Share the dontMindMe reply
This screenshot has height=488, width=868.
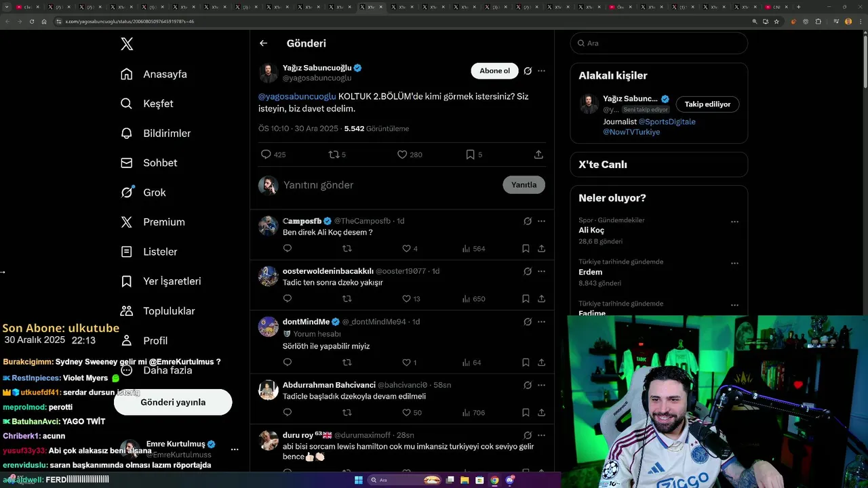pos(541,363)
